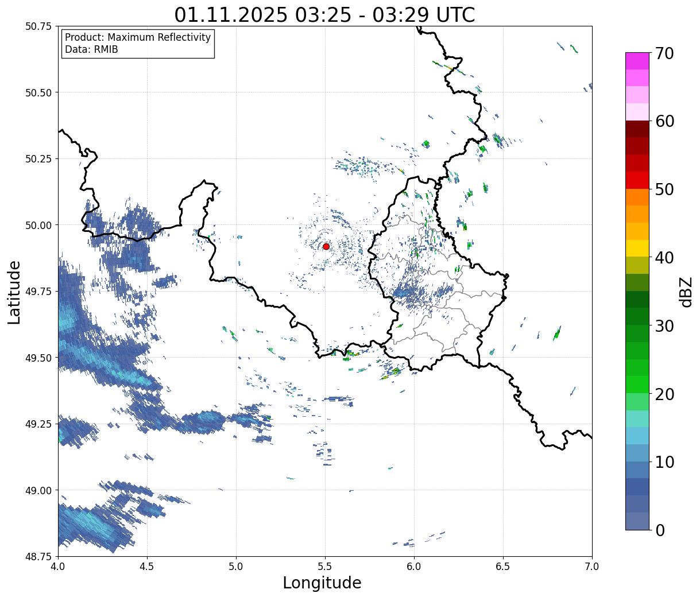The width and height of the screenshot is (700, 597).
Task: Click the 5.0 longitude tick label
Action: 236,566
